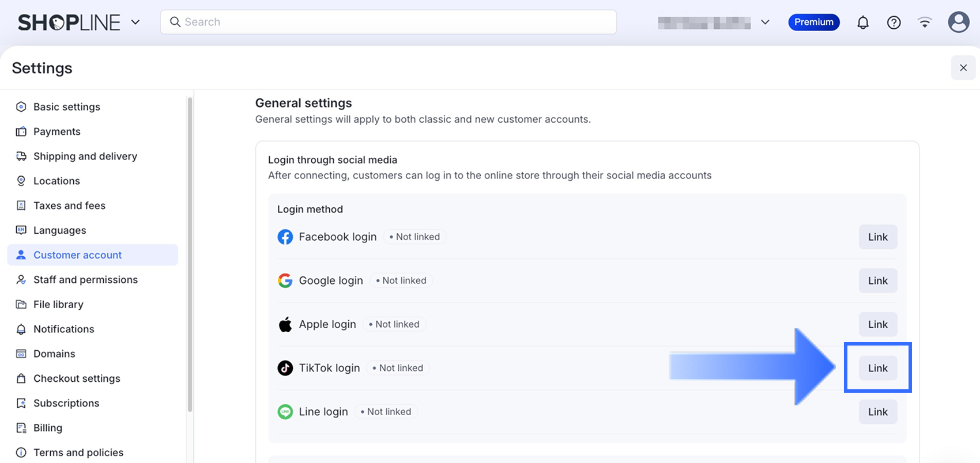Select Checkout settings from sidebar
This screenshot has height=463, width=980.
(x=77, y=378)
